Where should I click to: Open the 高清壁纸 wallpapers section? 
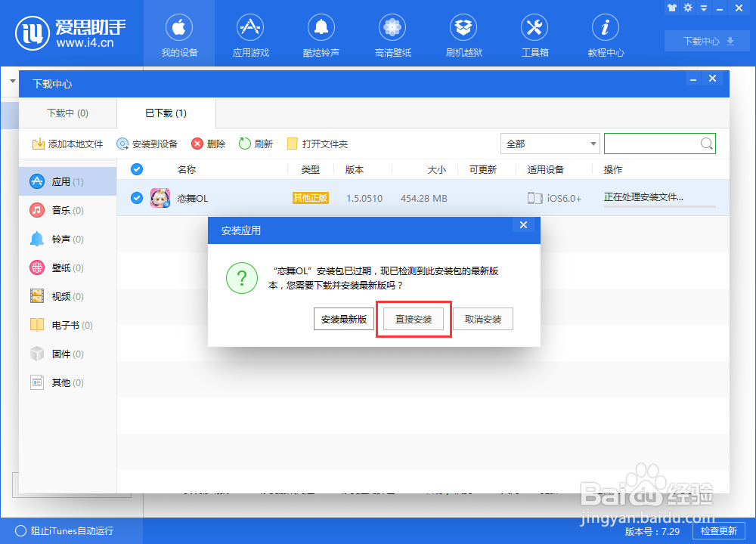[392, 34]
